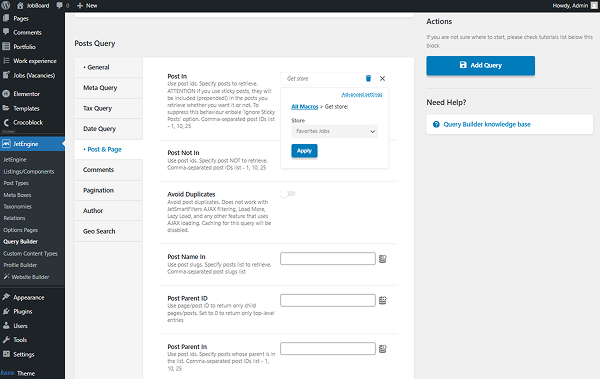Click the WordPress logo icon

tap(6, 5)
